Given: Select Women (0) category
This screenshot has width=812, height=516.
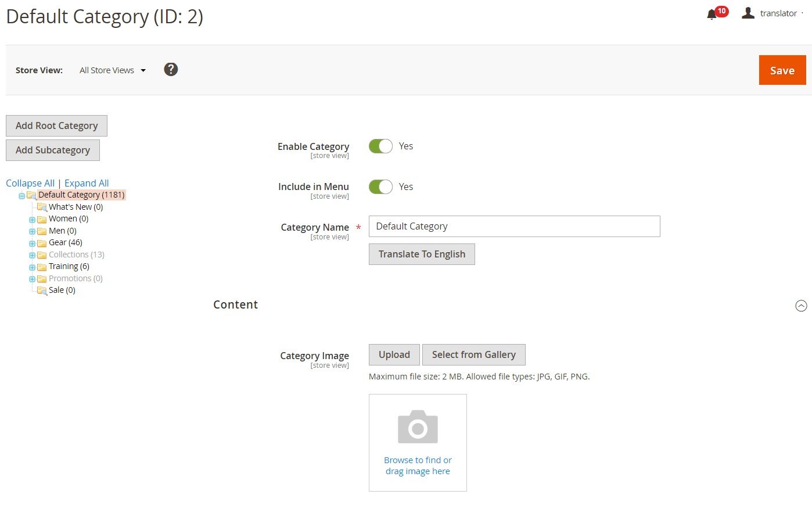Looking at the screenshot, I should point(69,218).
